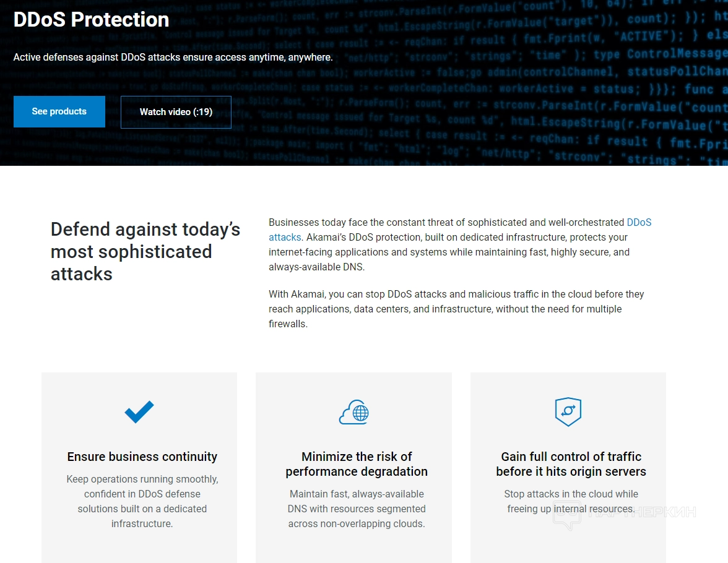Click the See products button
Image resolution: width=728 pixels, height=563 pixels.
pos(59,111)
